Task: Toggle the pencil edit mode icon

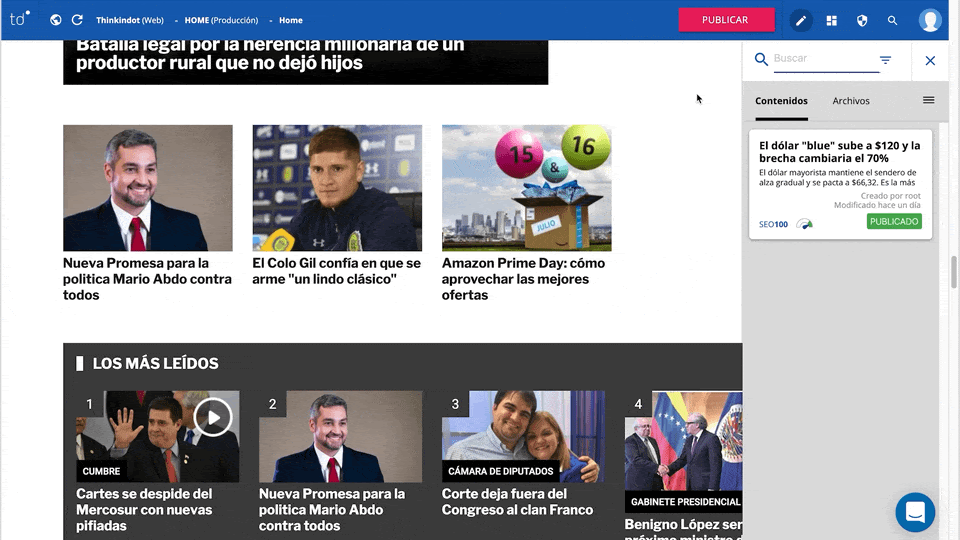Action: 801,21
